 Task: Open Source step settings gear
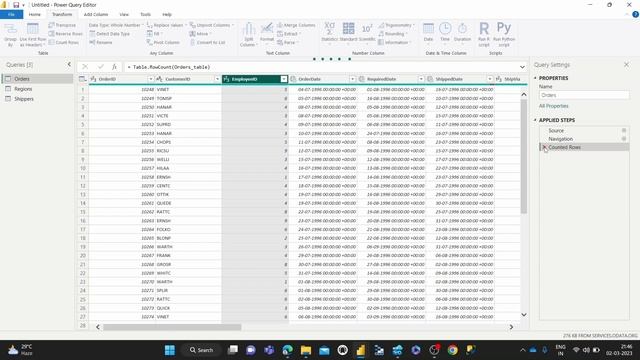(624, 130)
